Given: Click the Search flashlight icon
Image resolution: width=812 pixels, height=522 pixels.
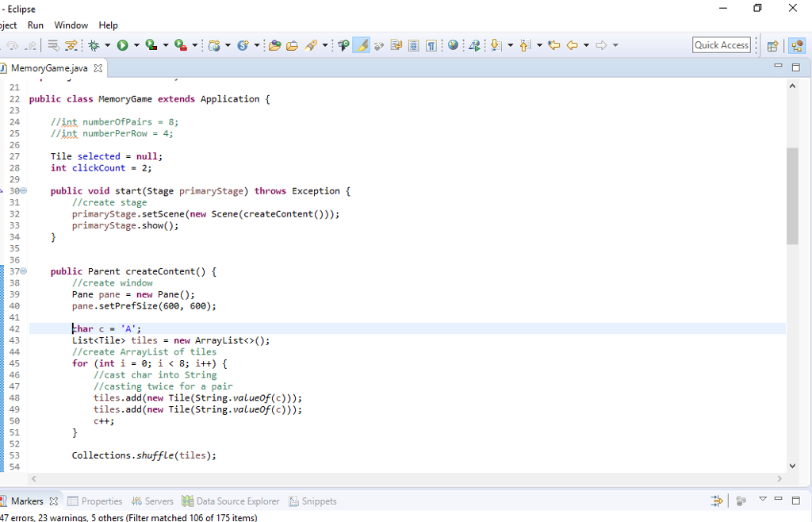Looking at the screenshot, I should pos(311,45).
